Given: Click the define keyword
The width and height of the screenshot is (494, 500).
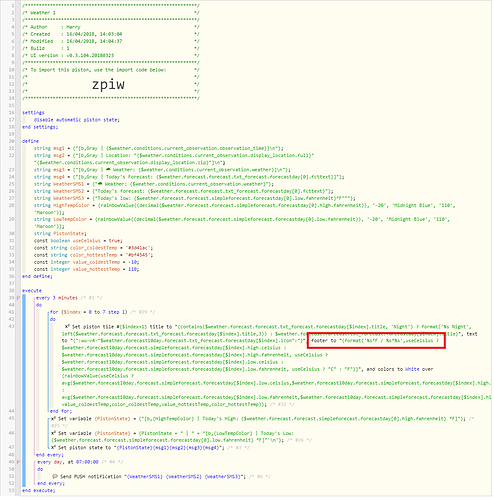Looking at the screenshot, I should tap(31, 142).
